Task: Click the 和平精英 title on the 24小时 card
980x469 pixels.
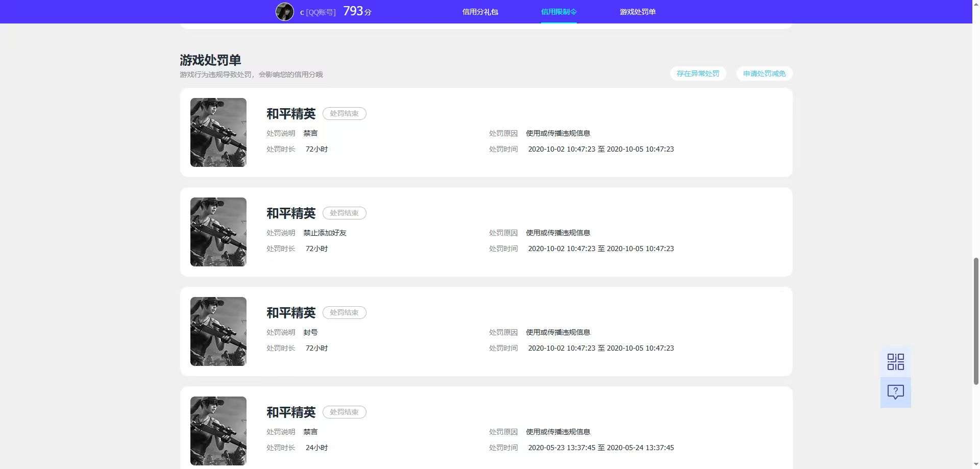Action: coord(291,412)
